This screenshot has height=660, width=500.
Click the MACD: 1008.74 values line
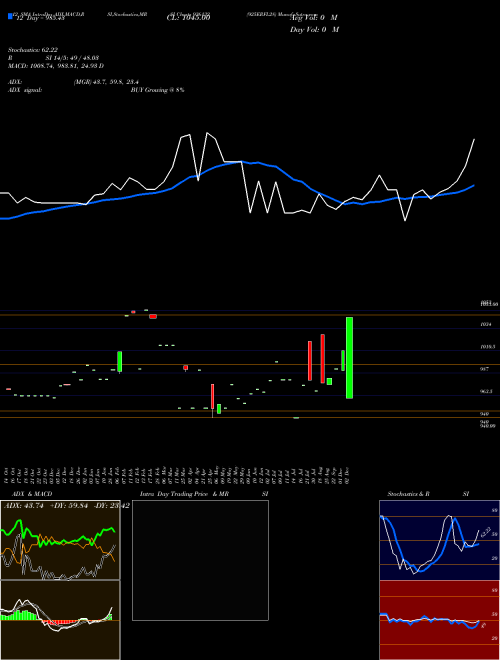click(56, 66)
